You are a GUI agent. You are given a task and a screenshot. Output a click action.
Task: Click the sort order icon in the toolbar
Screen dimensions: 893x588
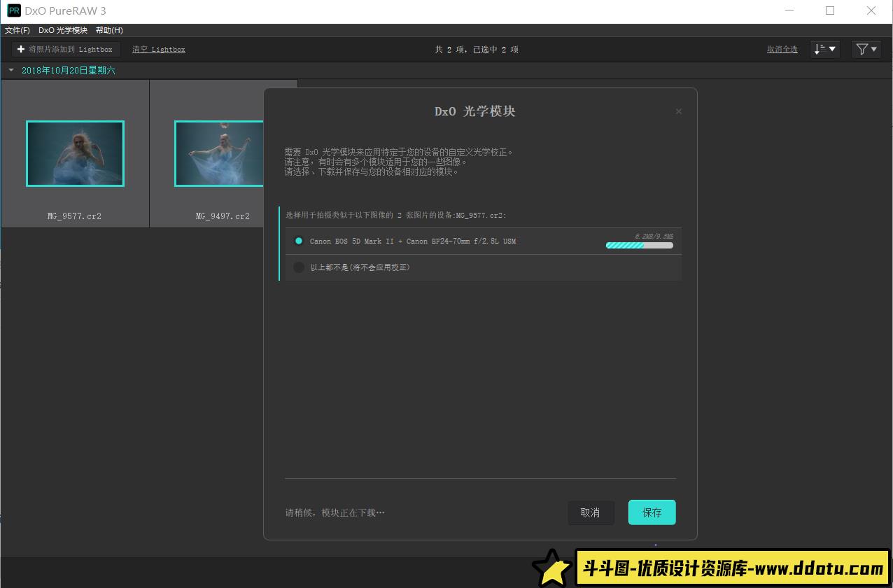[x=821, y=49]
